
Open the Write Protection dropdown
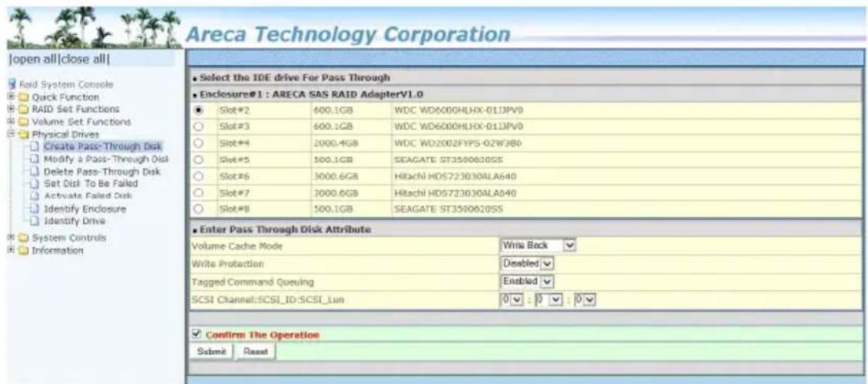coord(528,263)
